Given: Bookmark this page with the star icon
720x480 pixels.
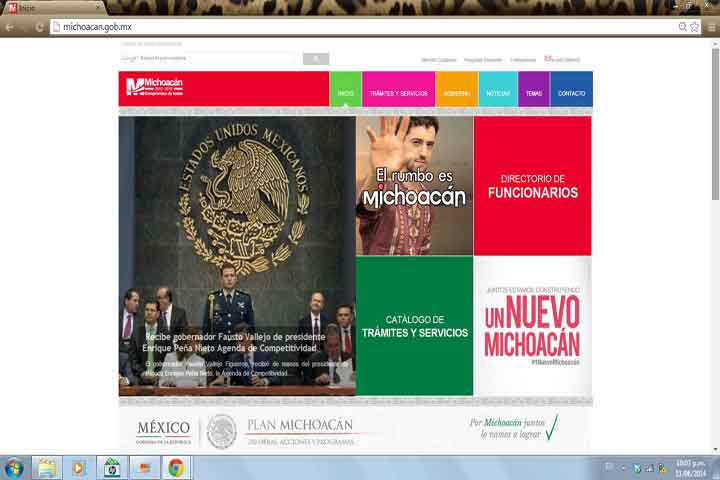Looking at the screenshot, I should 694,27.
